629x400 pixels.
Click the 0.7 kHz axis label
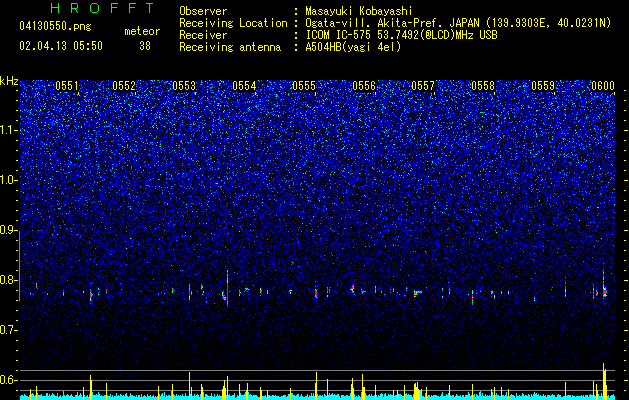coord(8,330)
